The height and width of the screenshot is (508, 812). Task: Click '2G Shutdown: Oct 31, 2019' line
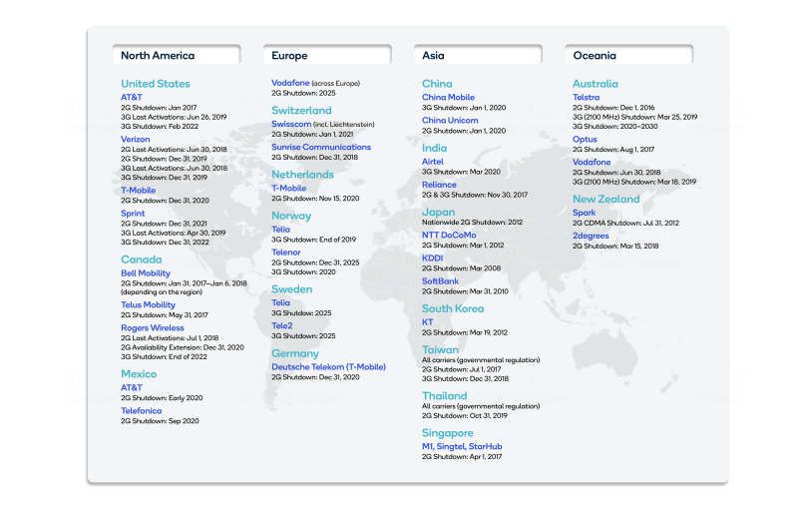pos(465,416)
